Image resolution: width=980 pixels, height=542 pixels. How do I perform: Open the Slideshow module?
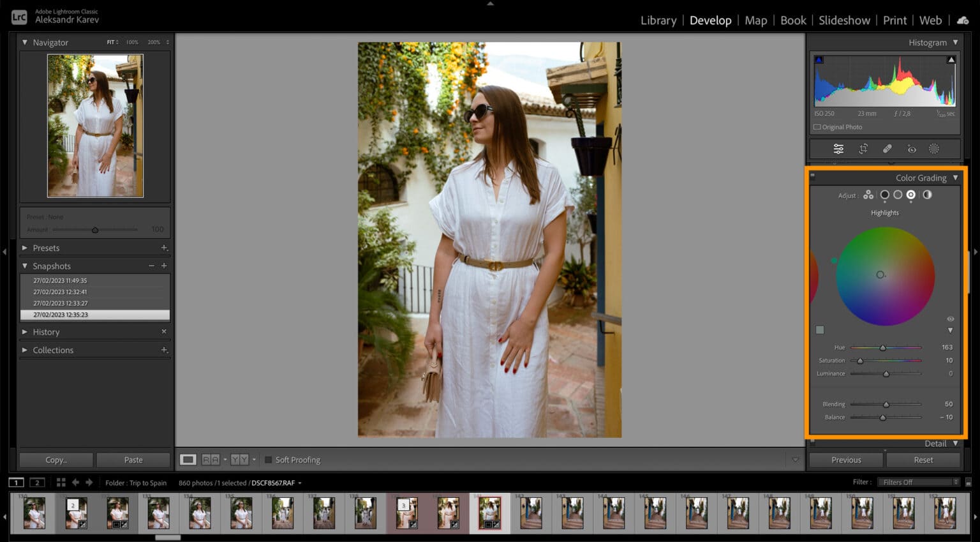click(x=844, y=20)
